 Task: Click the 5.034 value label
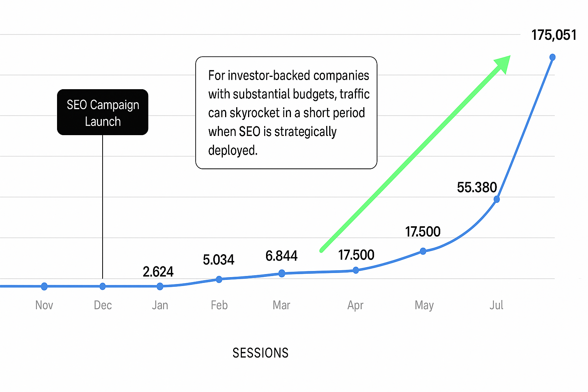[218, 260]
